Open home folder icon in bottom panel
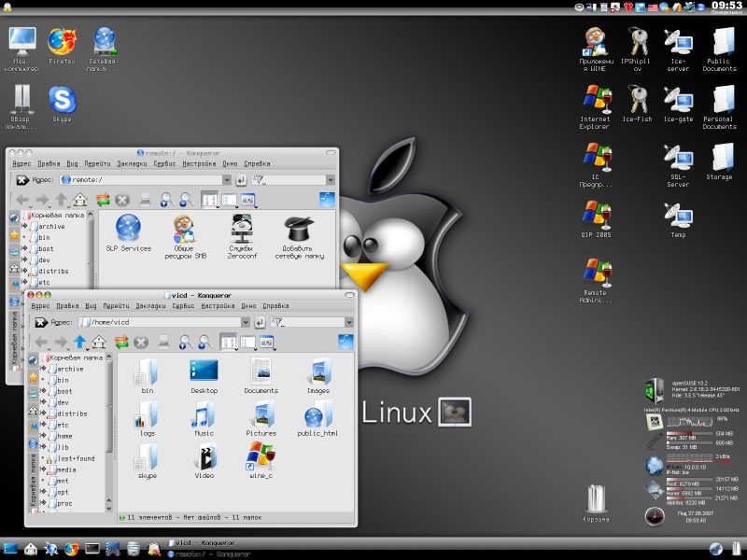 pos(31,549)
